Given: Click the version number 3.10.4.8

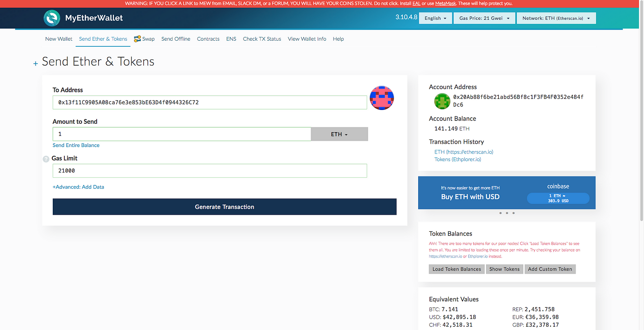Looking at the screenshot, I should 406,17.
